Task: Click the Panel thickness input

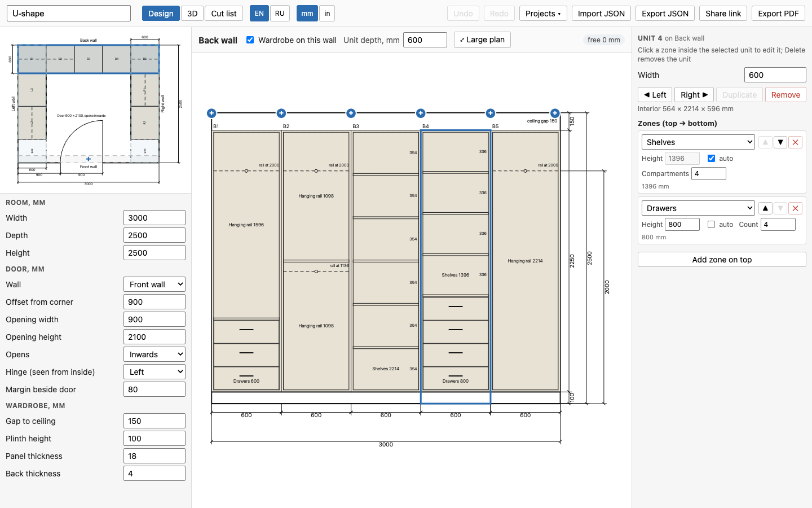Action: 155,456
